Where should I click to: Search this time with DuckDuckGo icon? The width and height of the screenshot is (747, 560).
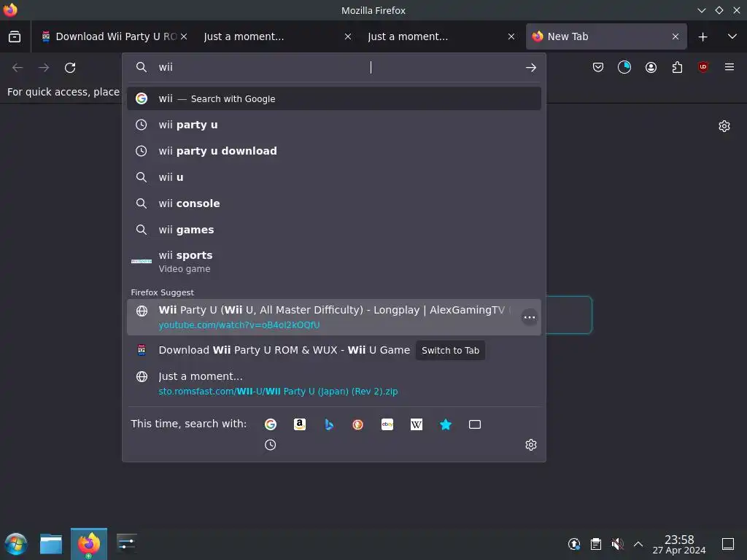(357, 424)
